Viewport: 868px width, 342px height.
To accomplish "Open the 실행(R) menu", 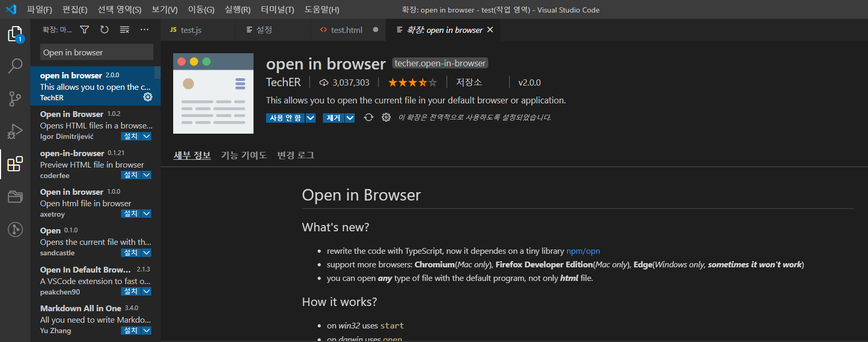I will pos(237,9).
